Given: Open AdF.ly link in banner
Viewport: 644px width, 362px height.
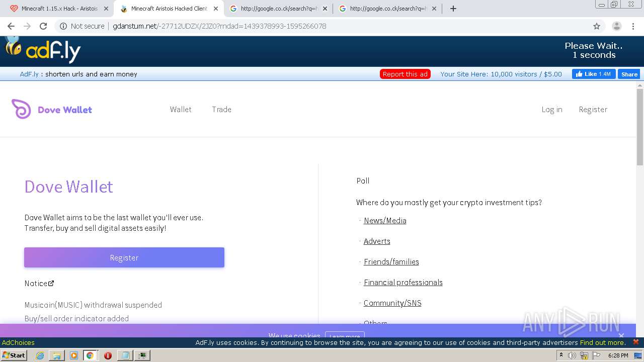Looking at the screenshot, I should point(29,74).
